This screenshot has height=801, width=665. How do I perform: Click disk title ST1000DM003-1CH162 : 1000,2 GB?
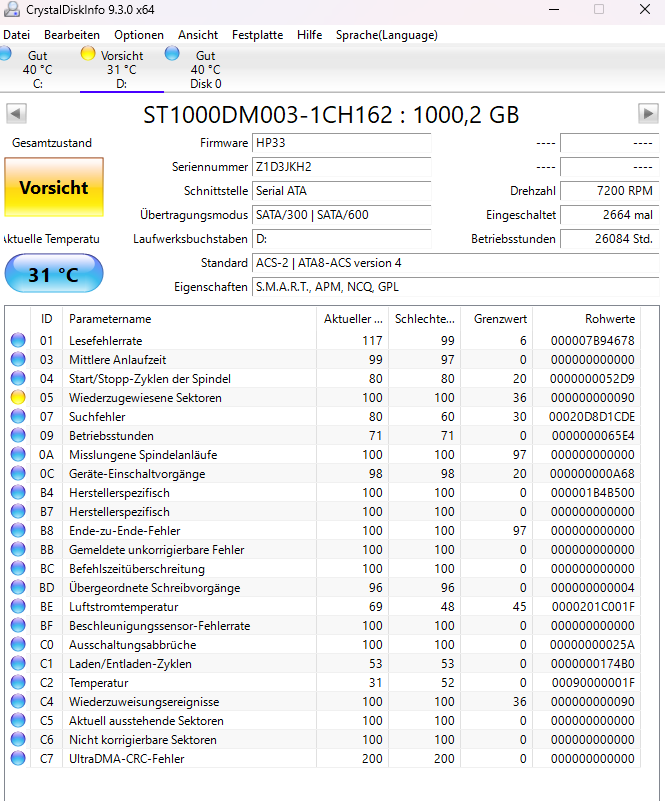(x=331, y=115)
